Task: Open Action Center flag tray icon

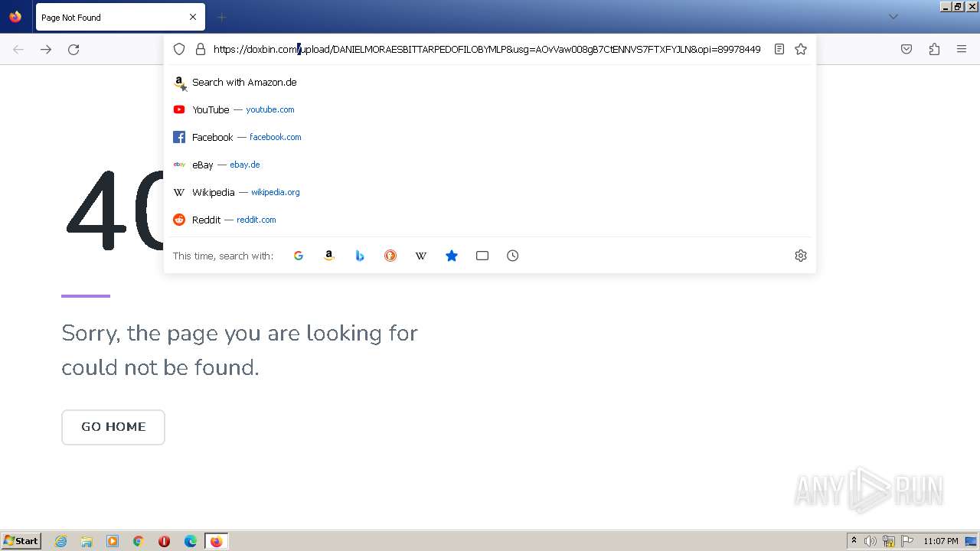Action: tap(907, 541)
